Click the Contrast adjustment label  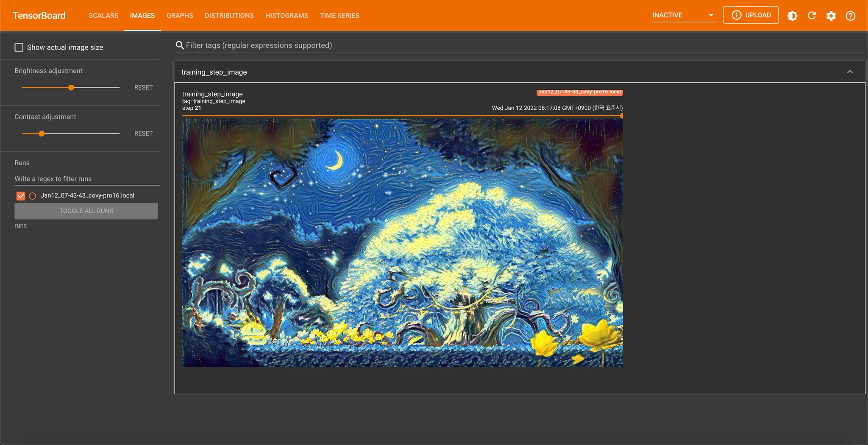pyautogui.click(x=45, y=117)
